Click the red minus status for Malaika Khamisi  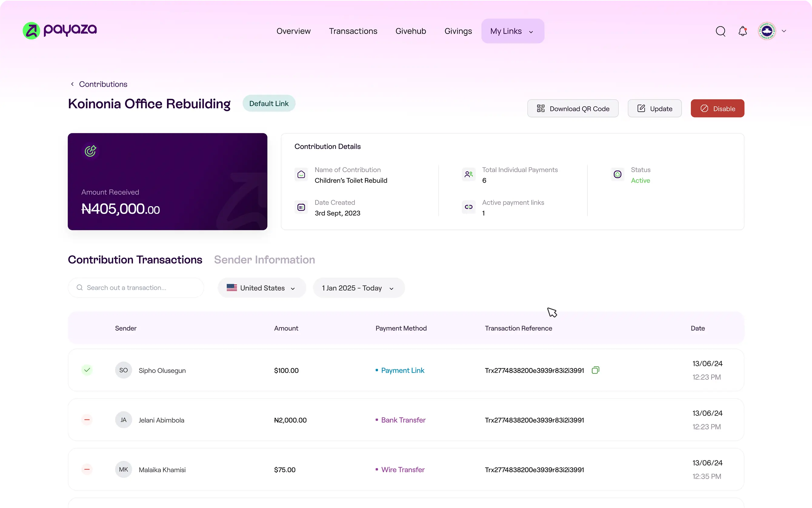pos(87,470)
